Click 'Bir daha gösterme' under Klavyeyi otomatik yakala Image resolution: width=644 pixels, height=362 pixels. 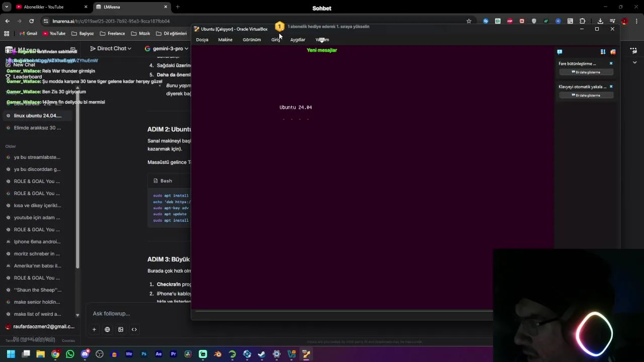[586, 95]
